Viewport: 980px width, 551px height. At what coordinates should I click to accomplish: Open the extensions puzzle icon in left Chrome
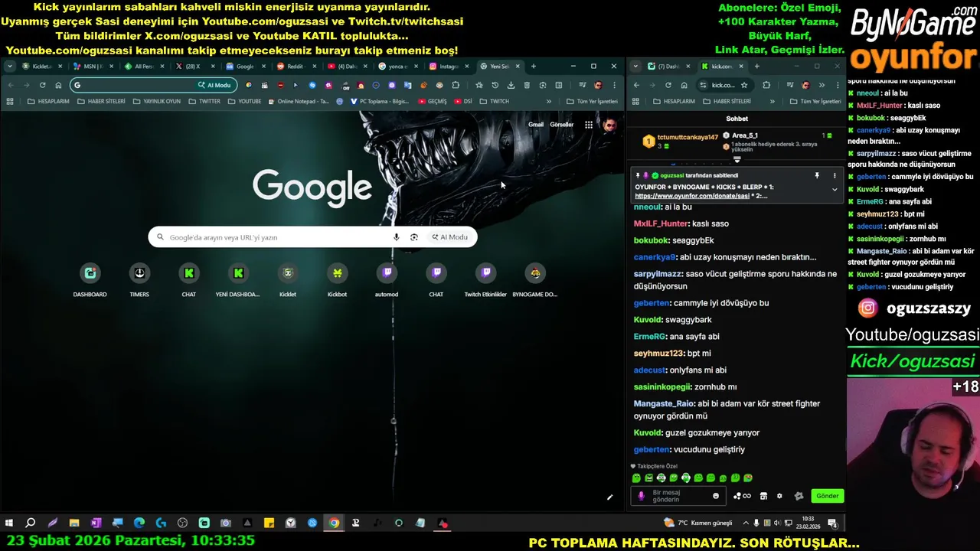point(456,85)
